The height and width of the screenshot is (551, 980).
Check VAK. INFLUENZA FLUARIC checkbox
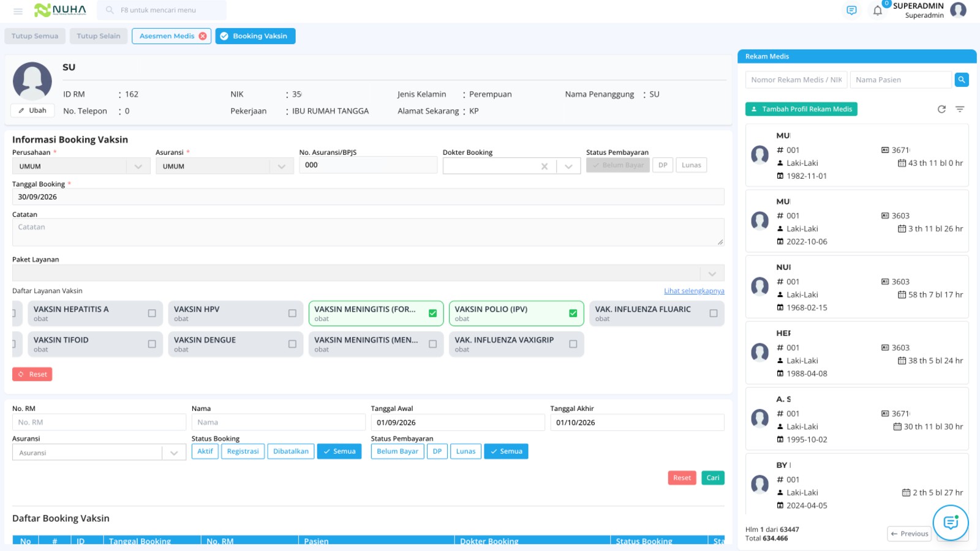coord(714,313)
